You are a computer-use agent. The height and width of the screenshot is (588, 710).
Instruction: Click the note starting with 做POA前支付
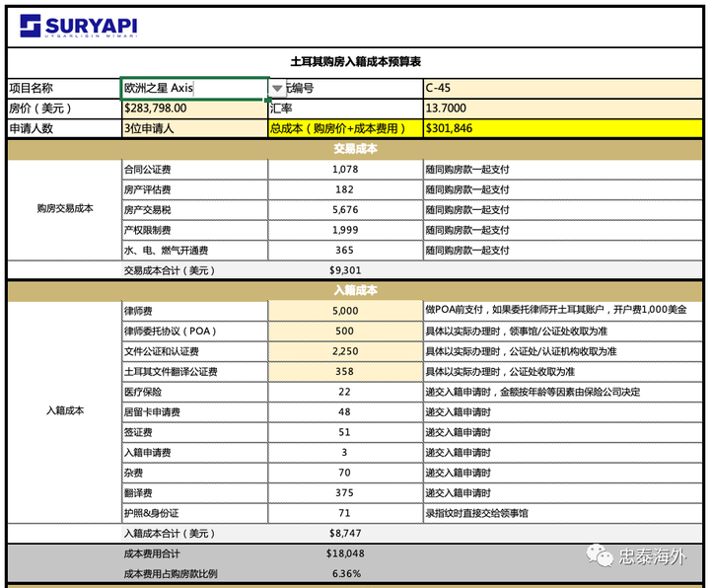(x=556, y=310)
